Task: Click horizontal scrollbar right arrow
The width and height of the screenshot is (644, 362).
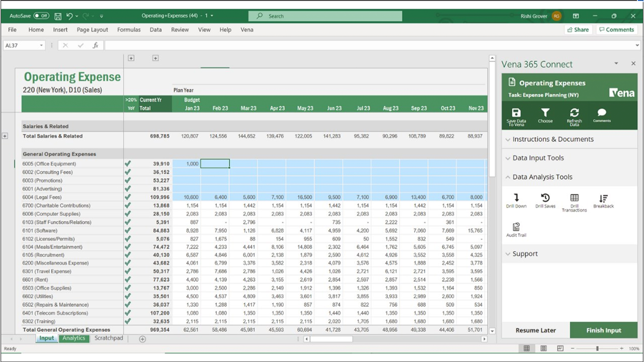Action: tap(485, 339)
